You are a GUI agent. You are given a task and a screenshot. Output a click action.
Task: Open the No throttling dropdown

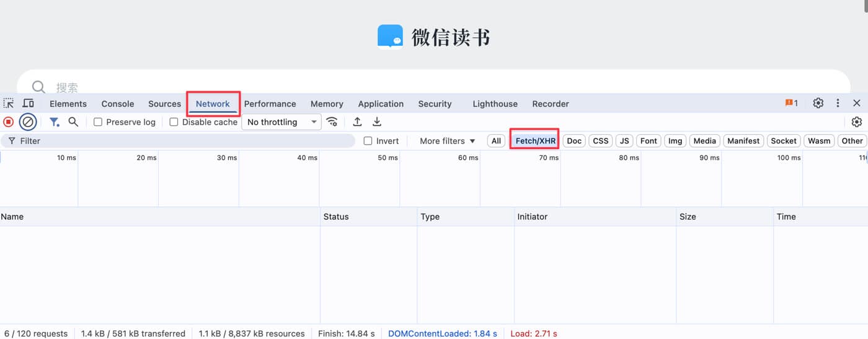coord(281,122)
